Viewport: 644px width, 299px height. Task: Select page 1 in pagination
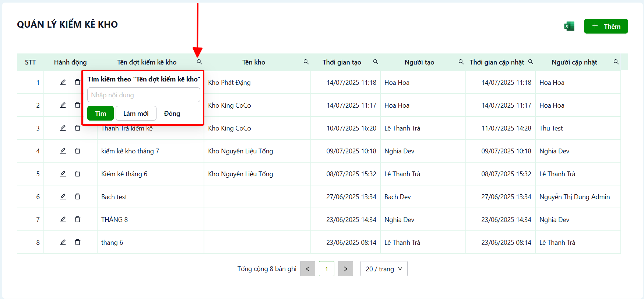coord(327,269)
